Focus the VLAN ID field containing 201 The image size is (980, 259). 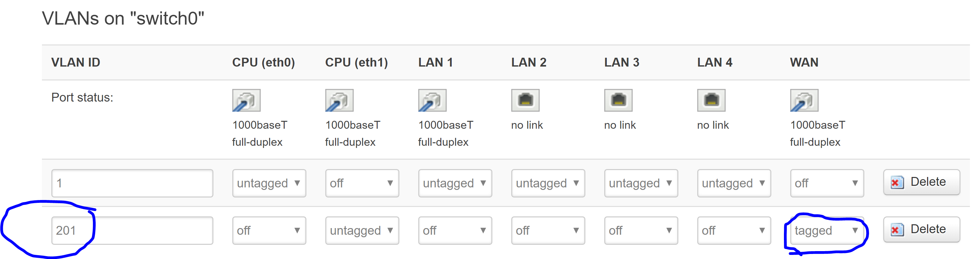pyautogui.click(x=132, y=230)
